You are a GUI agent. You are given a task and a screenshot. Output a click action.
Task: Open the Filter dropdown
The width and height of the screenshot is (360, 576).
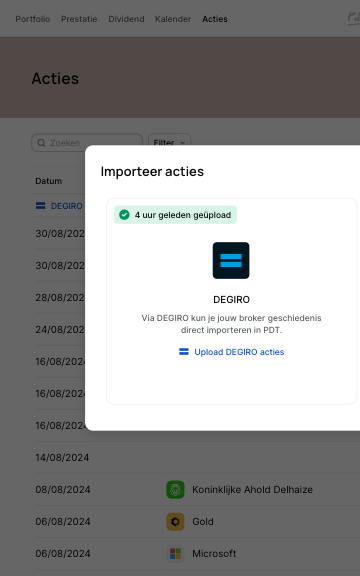tap(169, 143)
